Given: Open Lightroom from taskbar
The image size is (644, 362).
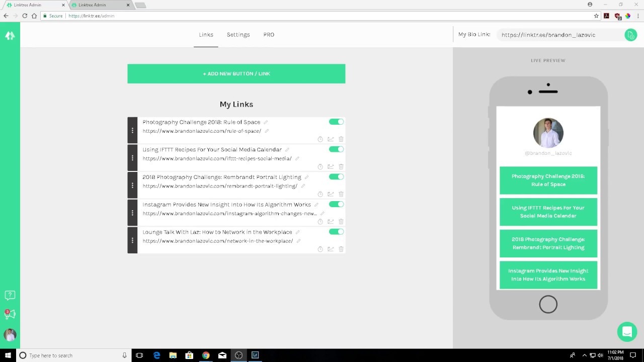Looking at the screenshot, I should [x=255, y=355].
